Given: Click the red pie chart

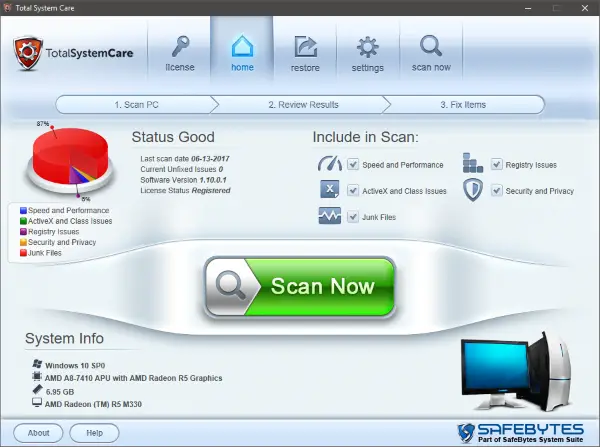Looking at the screenshot, I should pos(70,157).
